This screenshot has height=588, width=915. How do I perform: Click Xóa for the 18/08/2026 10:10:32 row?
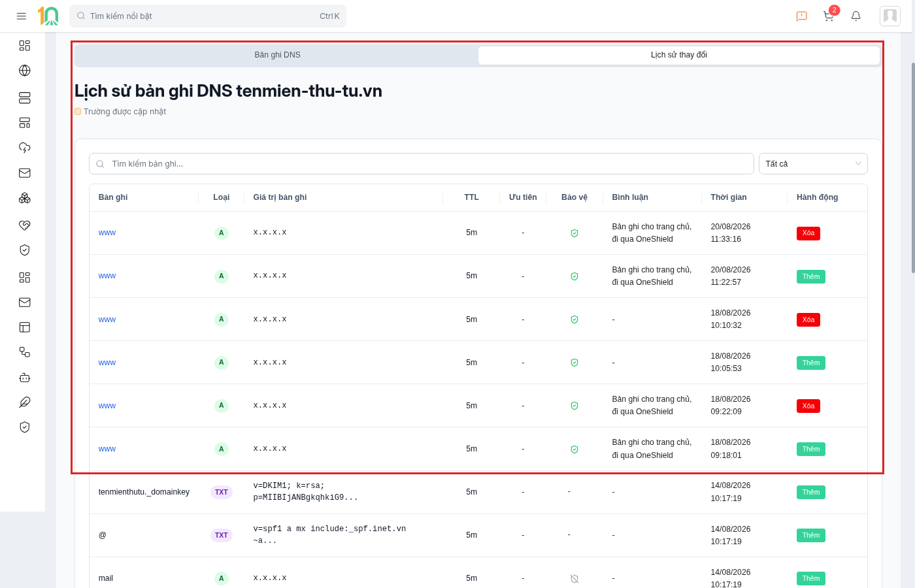[x=808, y=319]
